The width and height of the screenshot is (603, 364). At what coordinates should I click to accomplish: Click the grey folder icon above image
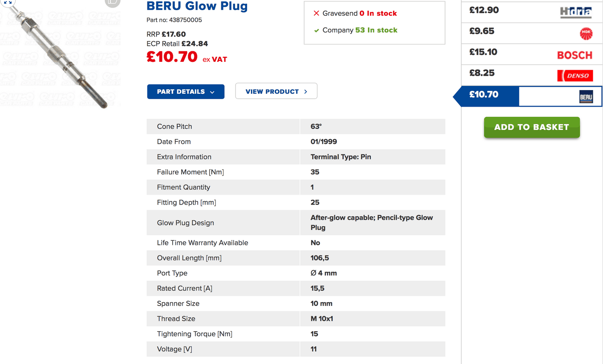point(112,2)
